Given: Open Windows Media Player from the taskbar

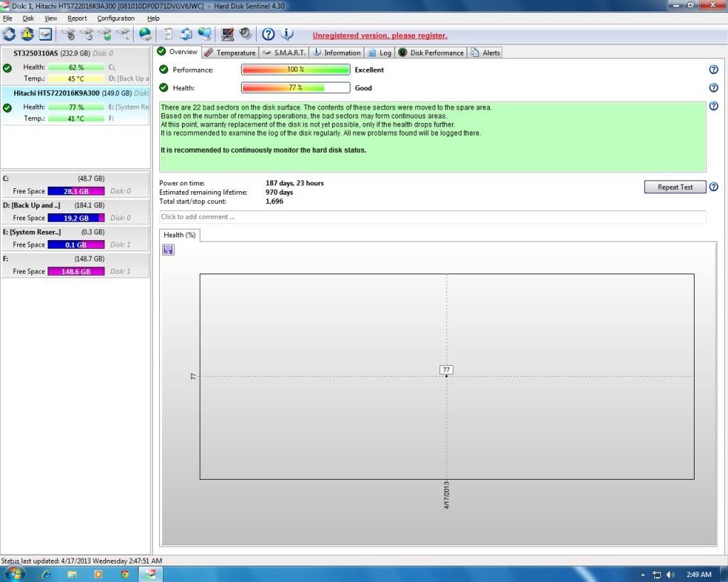Looking at the screenshot, I should (x=98, y=575).
